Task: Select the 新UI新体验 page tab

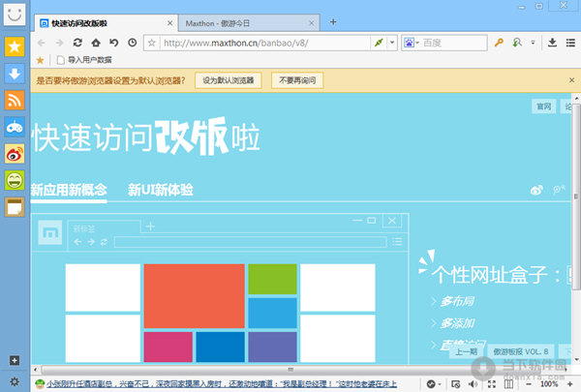Action: coord(160,190)
